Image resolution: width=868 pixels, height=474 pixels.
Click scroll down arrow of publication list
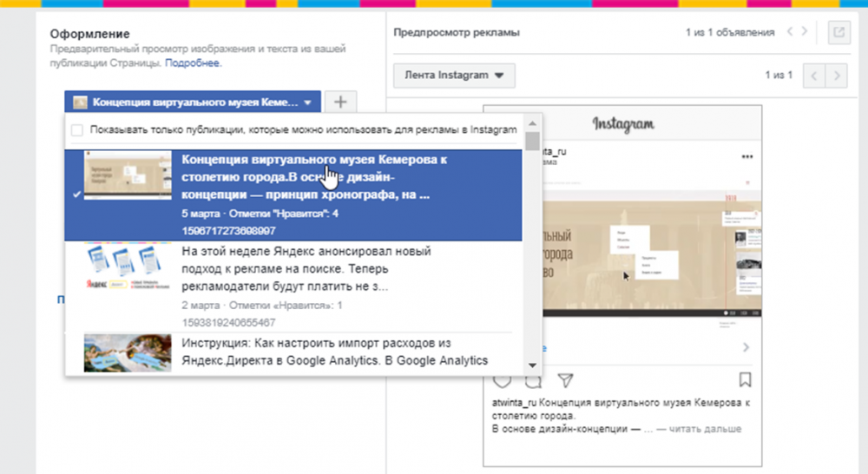pos(533,365)
